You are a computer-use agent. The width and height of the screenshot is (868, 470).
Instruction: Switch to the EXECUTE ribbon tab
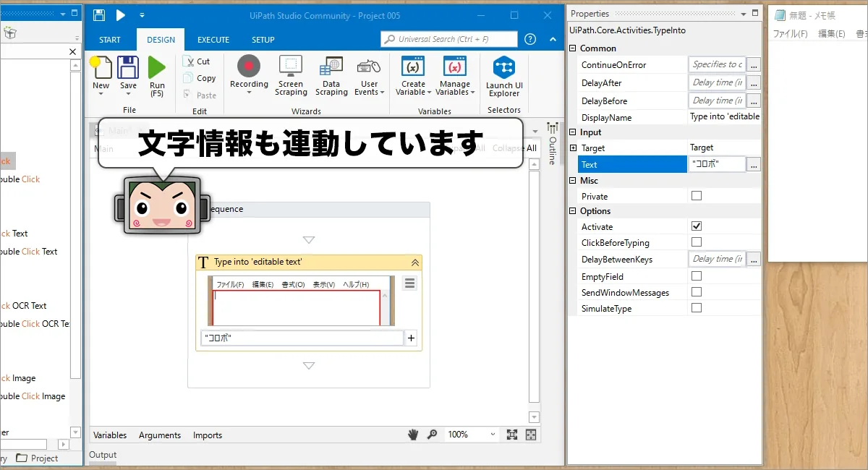(x=213, y=40)
